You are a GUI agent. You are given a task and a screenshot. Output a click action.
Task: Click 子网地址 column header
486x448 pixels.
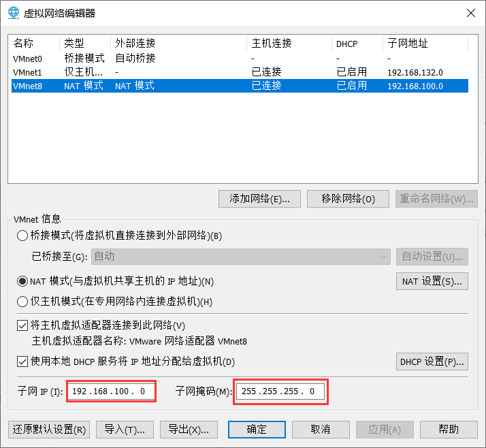coord(425,43)
